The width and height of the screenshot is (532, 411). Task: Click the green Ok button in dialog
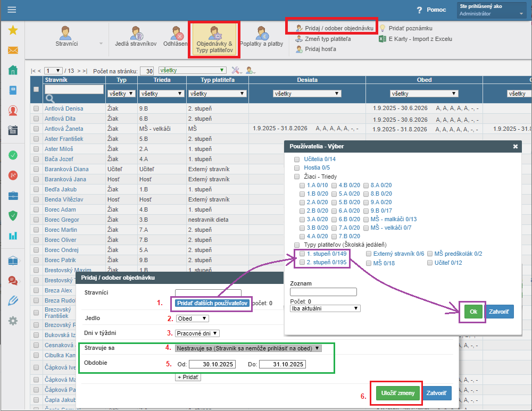pos(472,311)
